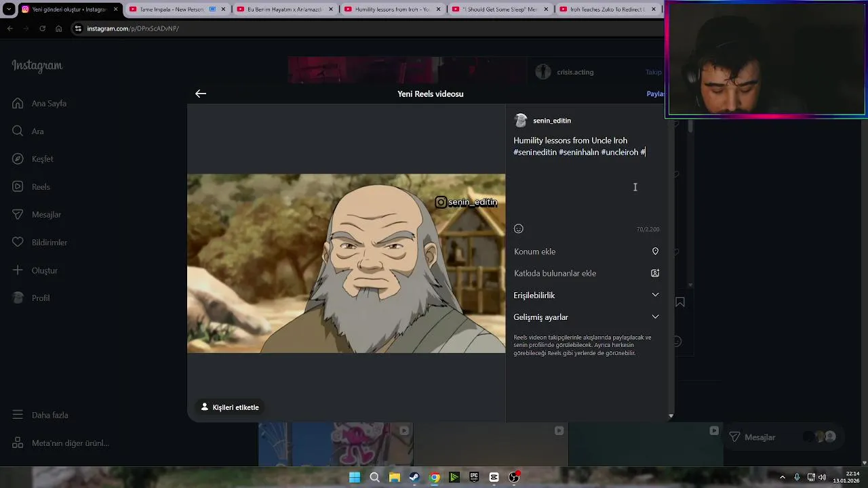This screenshot has width=868, height=488.
Task: Show hidden system tray icons
Action: 782,477
